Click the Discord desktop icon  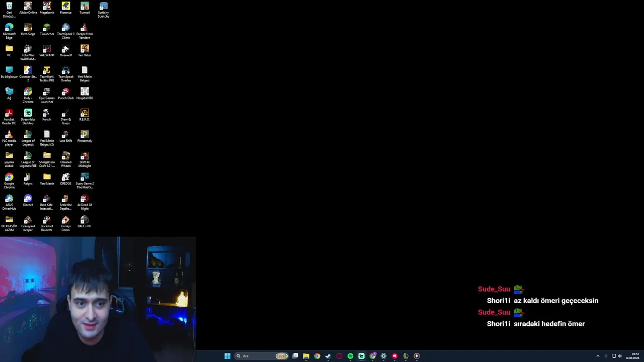(x=28, y=200)
